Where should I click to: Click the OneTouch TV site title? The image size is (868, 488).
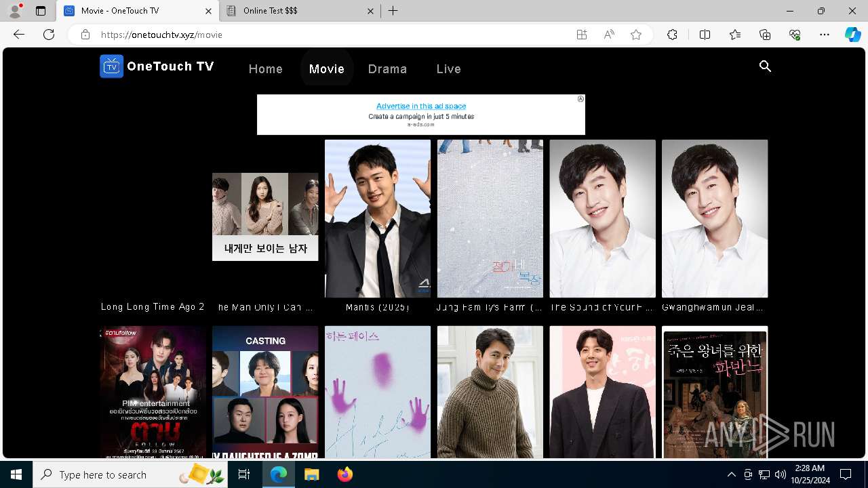pos(170,66)
